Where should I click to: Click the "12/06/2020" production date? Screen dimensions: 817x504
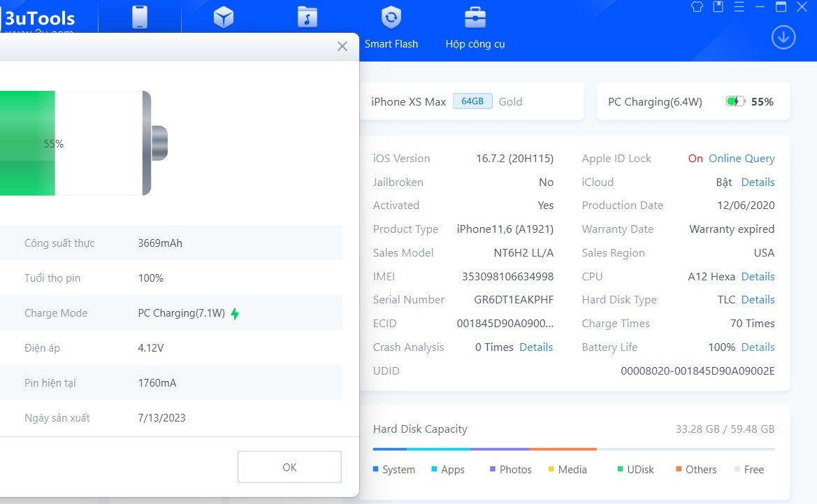coord(746,206)
